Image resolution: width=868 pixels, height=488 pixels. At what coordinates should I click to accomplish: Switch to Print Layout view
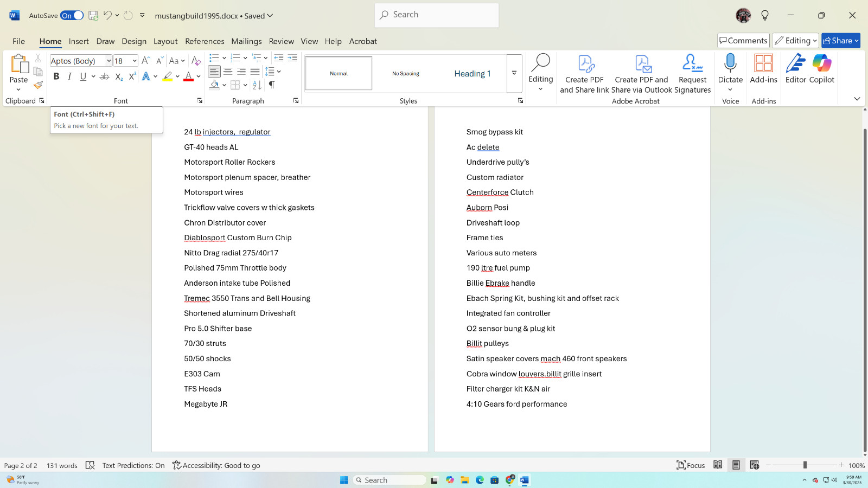click(736, 465)
